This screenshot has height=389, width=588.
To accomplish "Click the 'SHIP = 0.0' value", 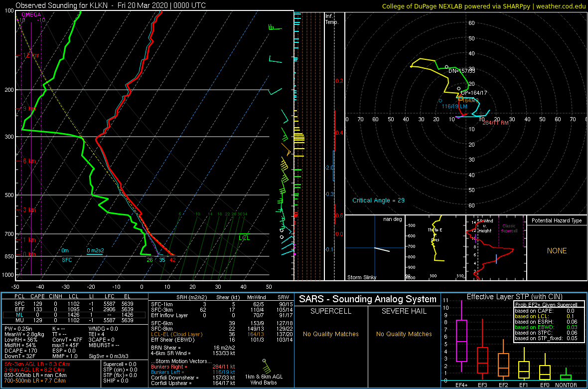I will [116, 381].
